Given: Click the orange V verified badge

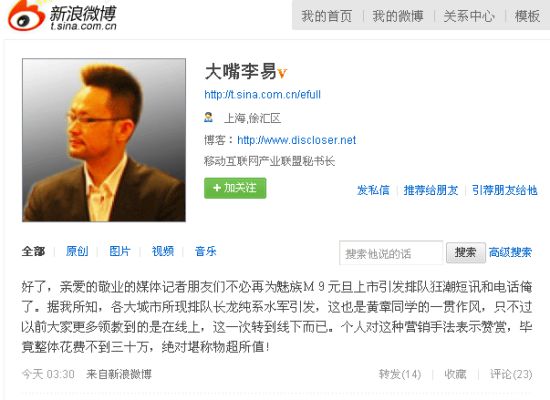Looking at the screenshot, I should (282, 73).
